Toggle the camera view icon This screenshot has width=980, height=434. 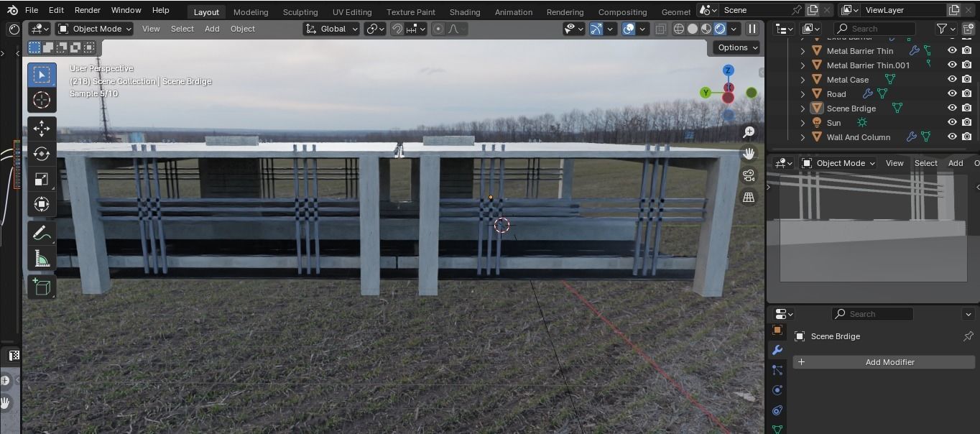749,175
